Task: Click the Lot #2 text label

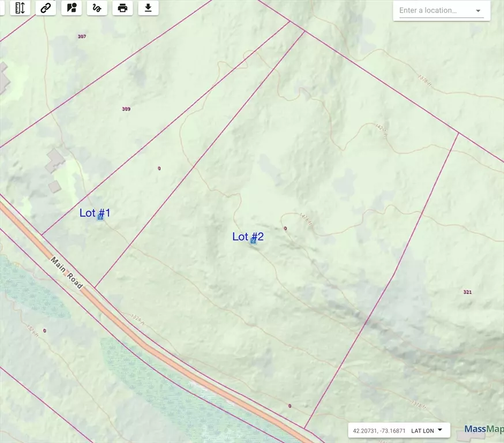Action: [248, 236]
